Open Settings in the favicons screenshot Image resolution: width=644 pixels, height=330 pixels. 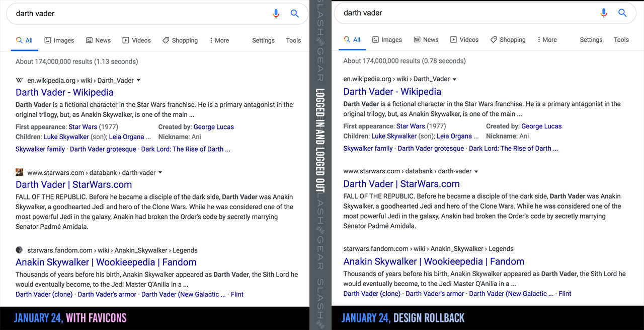(263, 40)
